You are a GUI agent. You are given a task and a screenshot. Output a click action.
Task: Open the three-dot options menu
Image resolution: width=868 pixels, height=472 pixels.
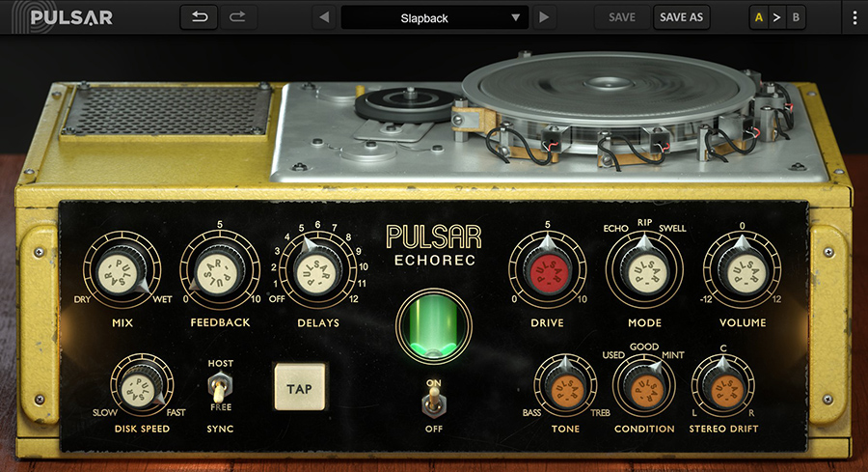tap(854, 17)
